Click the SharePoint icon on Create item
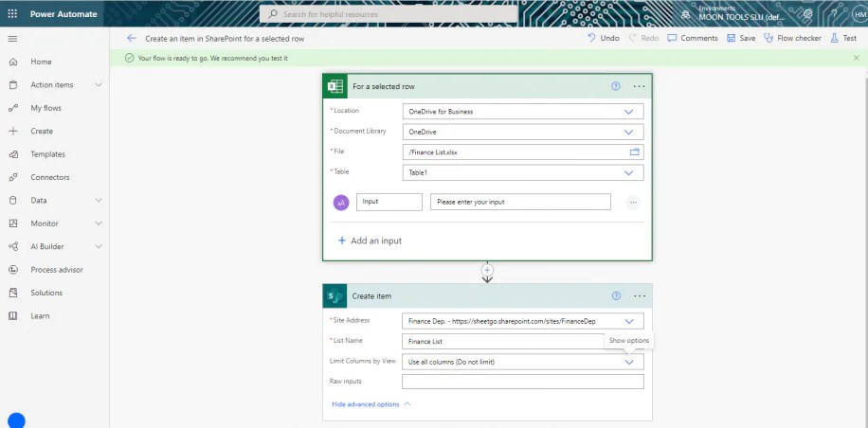Viewport: 868px width, 428px height. (x=335, y=296)
